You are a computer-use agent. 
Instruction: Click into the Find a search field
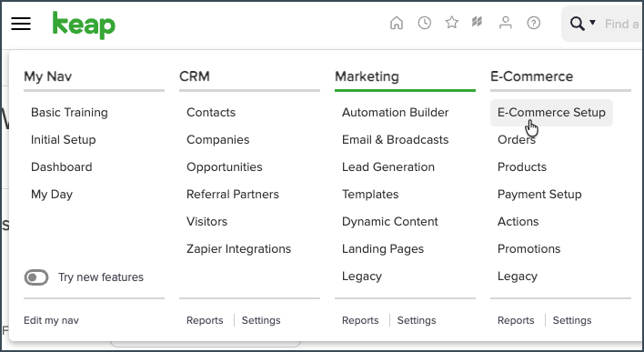coord(622,24)
